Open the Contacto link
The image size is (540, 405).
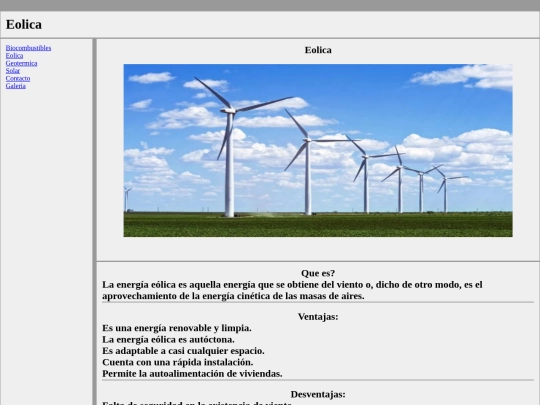point(18,78)
